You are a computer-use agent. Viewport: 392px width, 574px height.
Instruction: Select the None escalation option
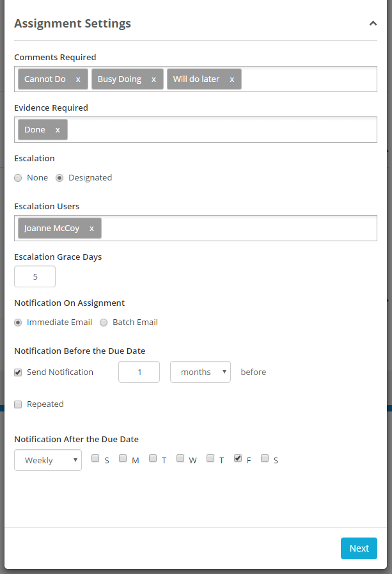(18, 178)
